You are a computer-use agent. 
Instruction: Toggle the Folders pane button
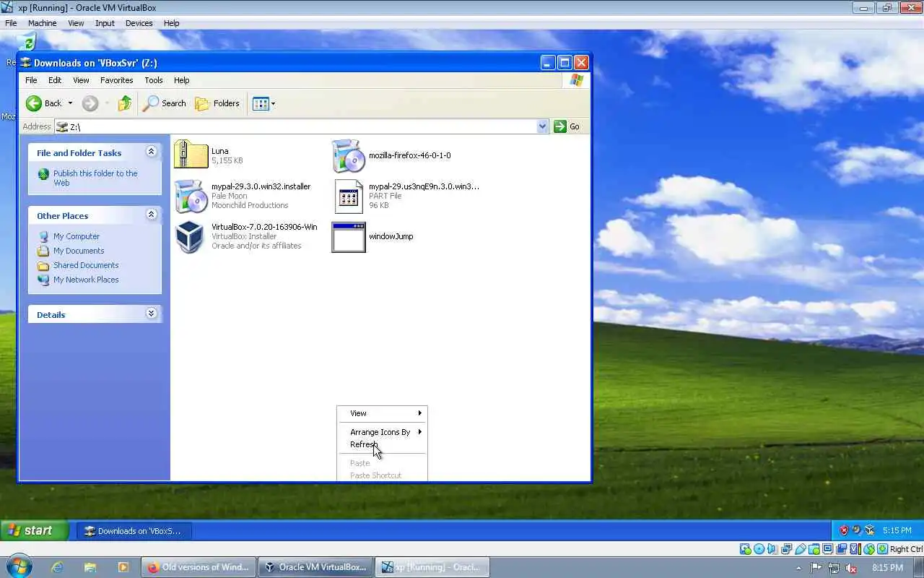pyautogui.click(x=217, y=103)
